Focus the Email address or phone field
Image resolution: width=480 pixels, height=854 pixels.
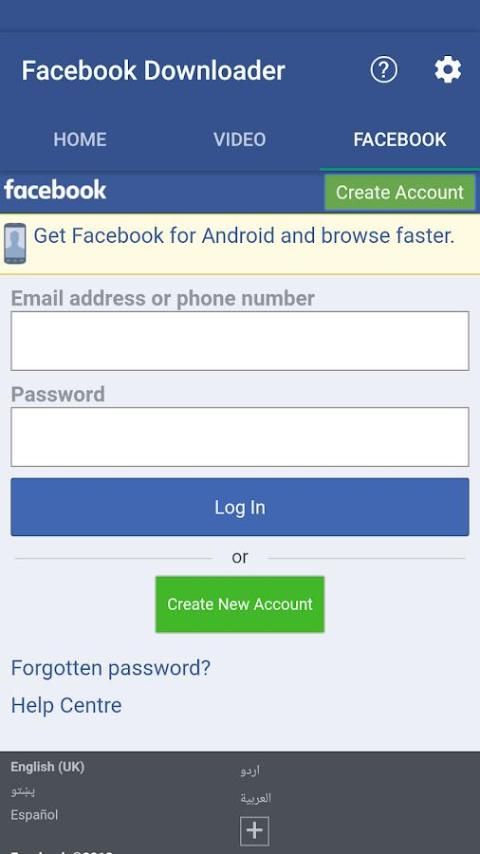(x=240, y=341)
